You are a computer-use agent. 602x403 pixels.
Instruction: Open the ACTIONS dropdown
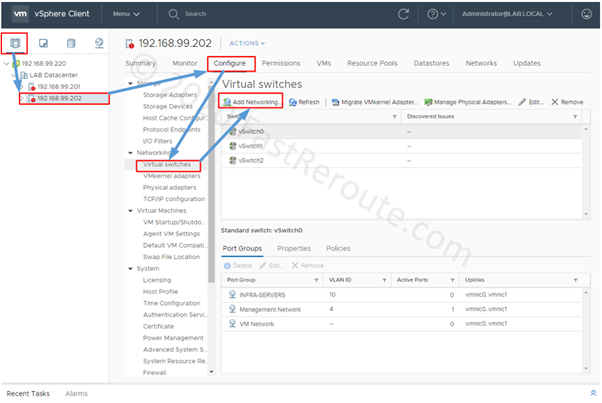coord(247,43)
